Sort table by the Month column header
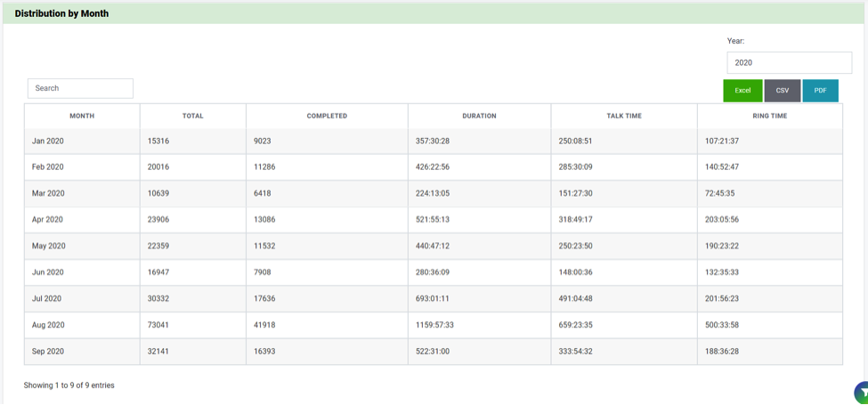The height and width of the screenshot is (405, 868). (x=82, y=116)
